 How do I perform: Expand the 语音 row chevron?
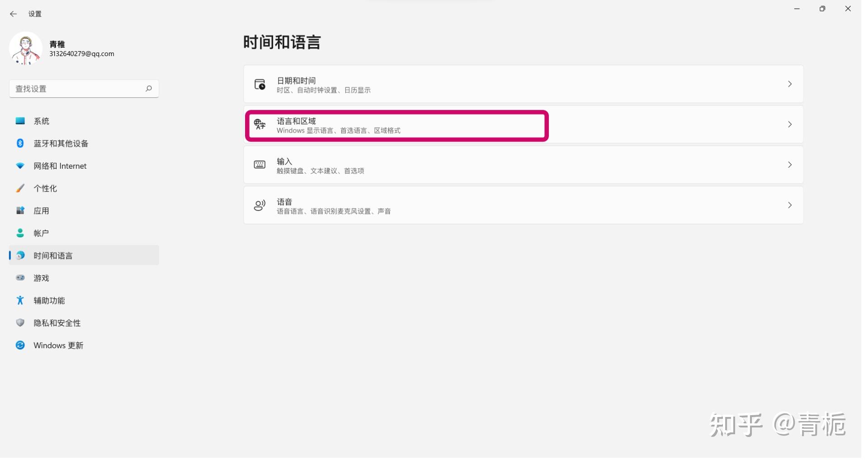coord(790,205)
